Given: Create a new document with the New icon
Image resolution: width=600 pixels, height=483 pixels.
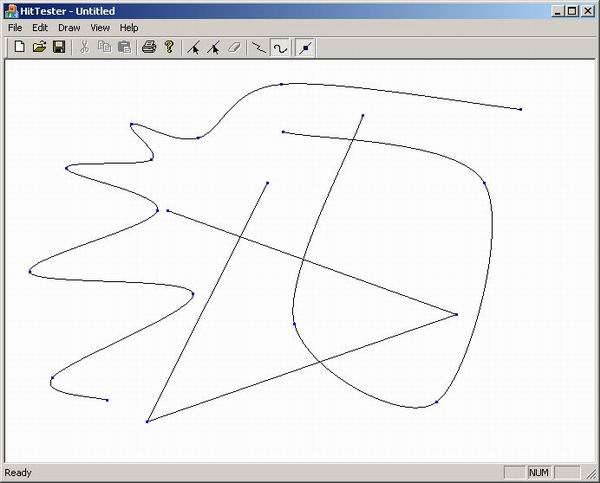Looking at the screenshot, I should pyautogui.click(x=19, y=47).
